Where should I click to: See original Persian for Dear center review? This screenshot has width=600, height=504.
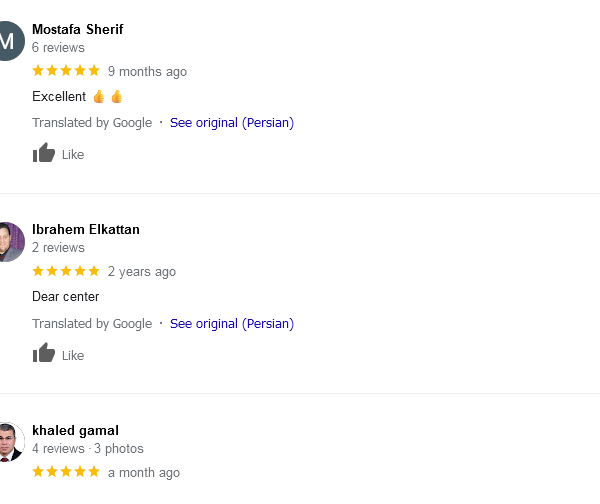click(231, 323)
